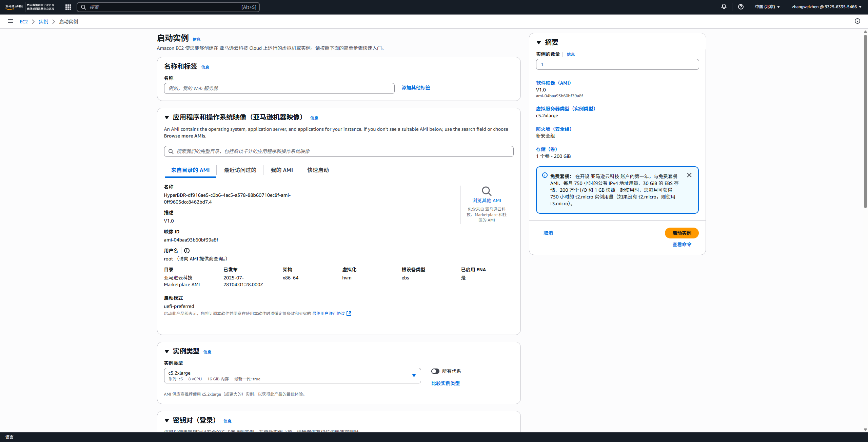Screen dimensions: 868x442
Task: Switch to the 快速启动 tab
Action: click(x=318, y=170)
